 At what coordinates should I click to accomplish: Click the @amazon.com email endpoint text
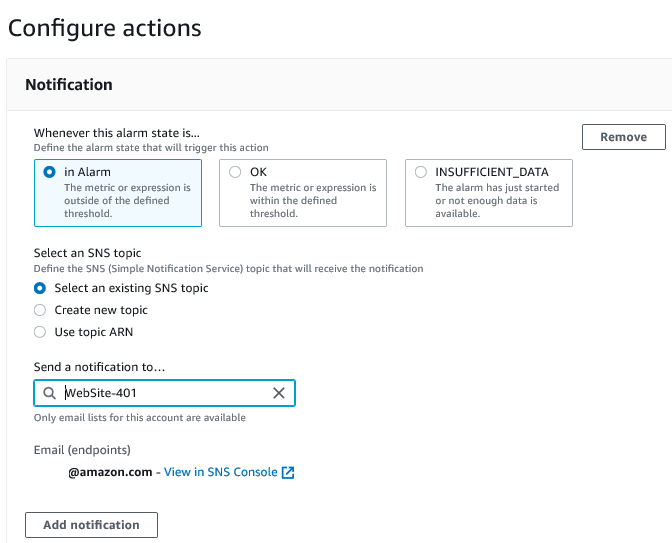110,472
